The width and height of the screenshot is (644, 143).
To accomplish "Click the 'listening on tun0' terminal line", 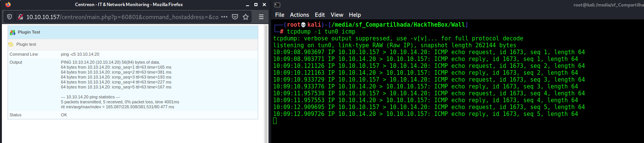I will [x=395, y=45].
